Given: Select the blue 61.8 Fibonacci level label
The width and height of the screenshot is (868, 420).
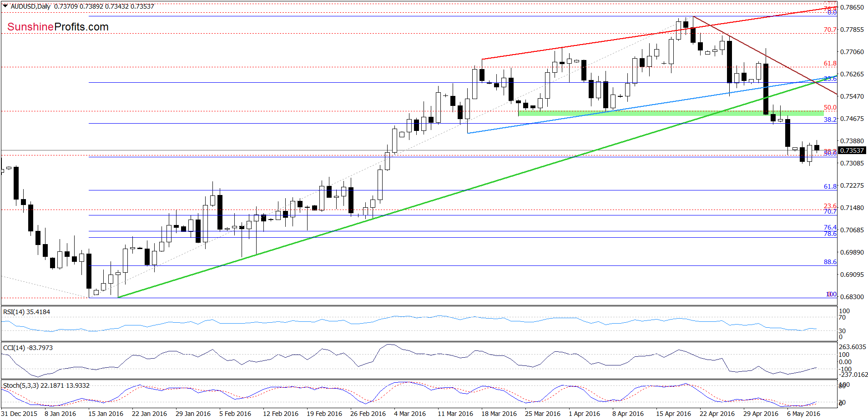Looking at the screenshot, I should pyautogui.click(x=830, y=186).
